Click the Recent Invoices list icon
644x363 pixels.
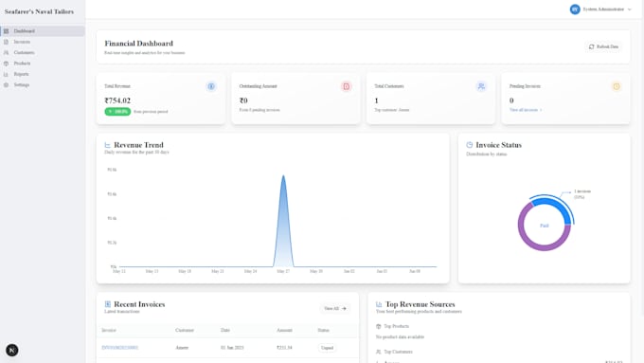[108, 304]
